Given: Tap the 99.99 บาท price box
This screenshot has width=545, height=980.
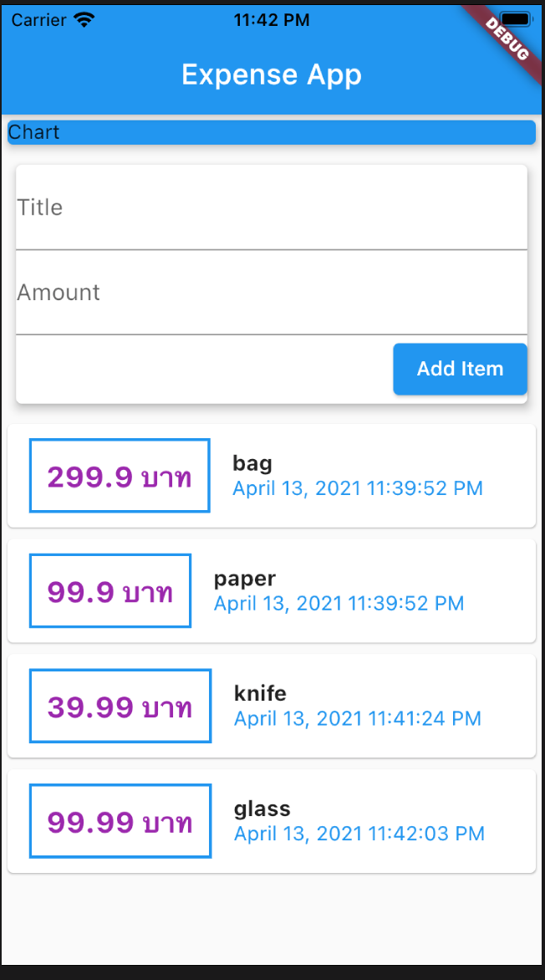Looking at the screenshot, I should 120,822.
